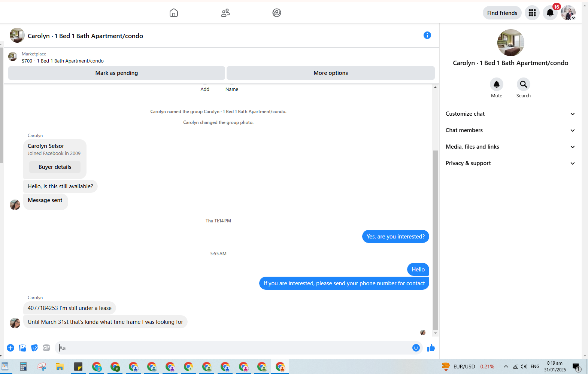Click the 'please send your phone number' message

344,283
